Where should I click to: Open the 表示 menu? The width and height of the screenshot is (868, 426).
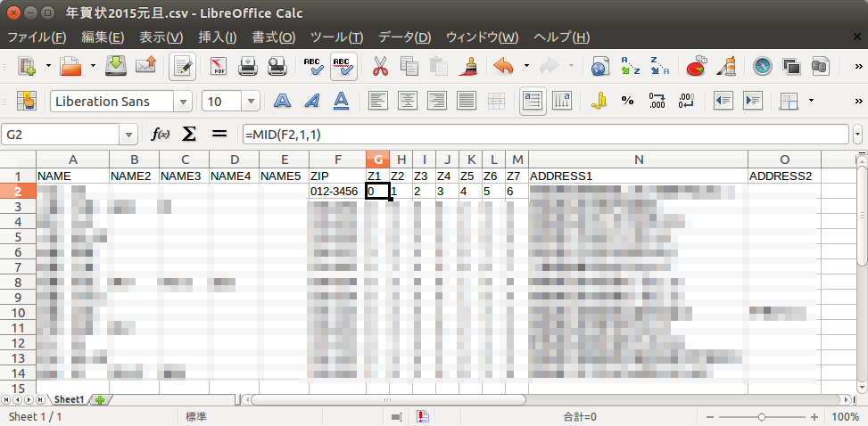click(161, 37)
